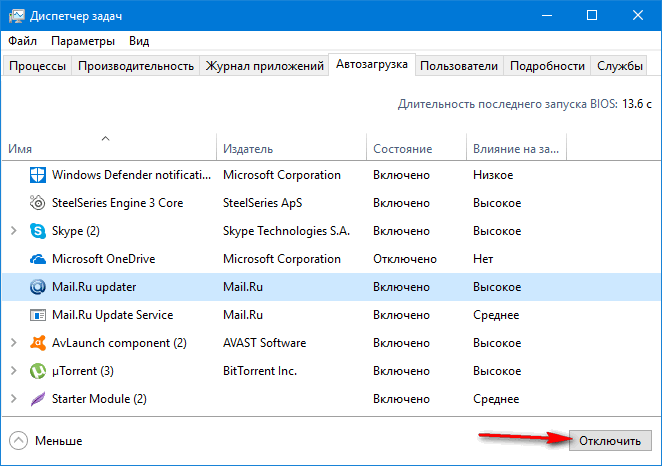Viewport: 662px width, 466px height.
Task: Select the Windows Defender notificati... row name
Action: pos(131,175)
